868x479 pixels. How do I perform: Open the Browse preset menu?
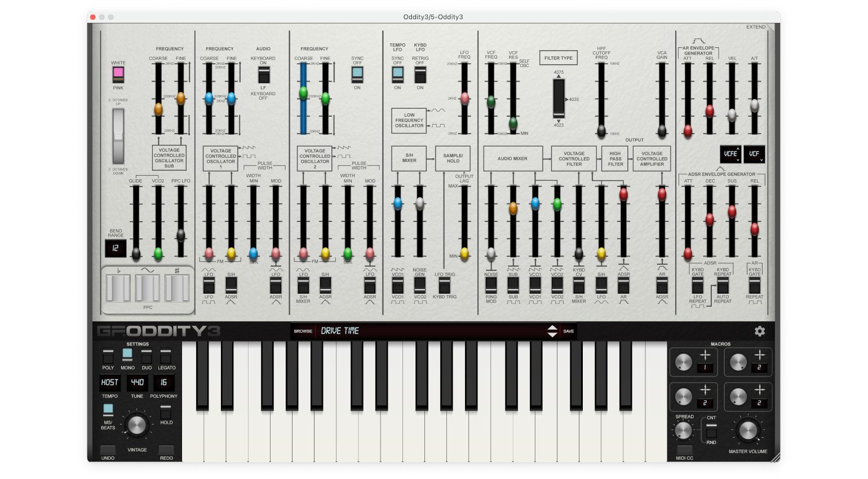(x=303, y=331)
